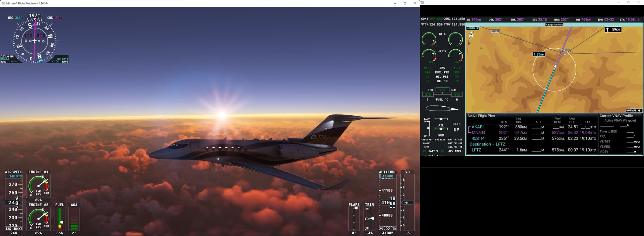644x236 pixels.
Task: Click the AOA angle-of-attack indicator
Action: 74,219
